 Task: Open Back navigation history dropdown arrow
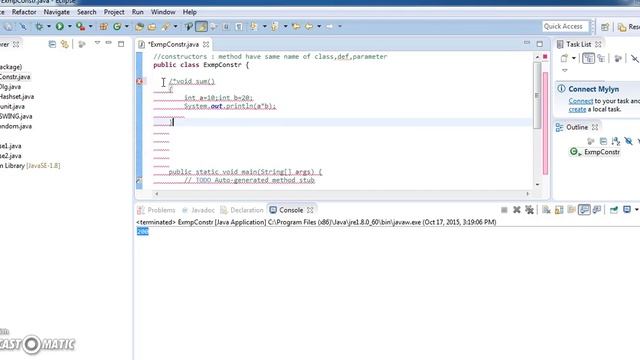319,27
